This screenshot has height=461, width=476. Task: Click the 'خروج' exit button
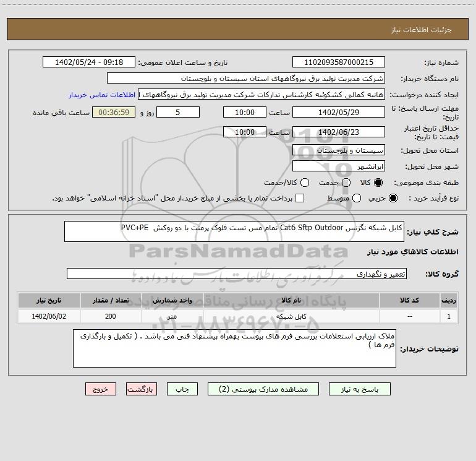coord(101,389)
